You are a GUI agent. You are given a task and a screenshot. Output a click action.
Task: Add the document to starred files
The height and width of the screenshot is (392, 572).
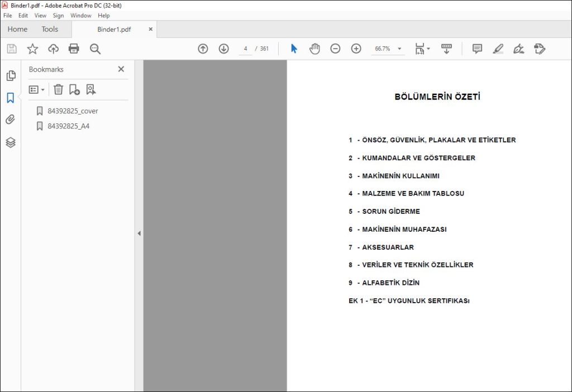pyautogui.click(x=32, y=49)
